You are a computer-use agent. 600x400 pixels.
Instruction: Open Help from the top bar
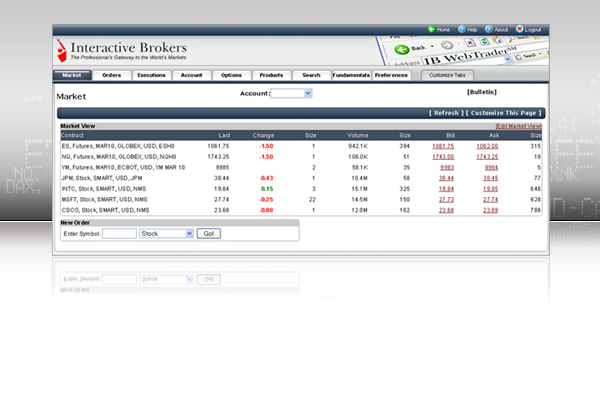[468, 29]
